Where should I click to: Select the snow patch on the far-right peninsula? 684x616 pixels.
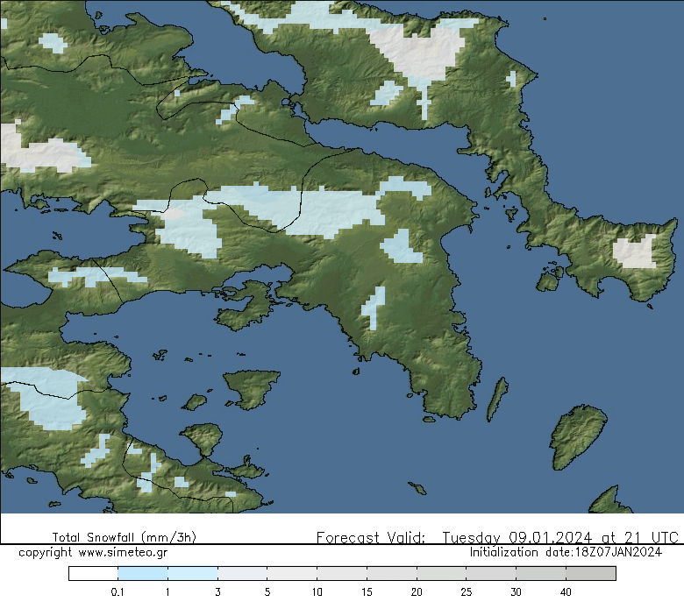pos(634,251)
